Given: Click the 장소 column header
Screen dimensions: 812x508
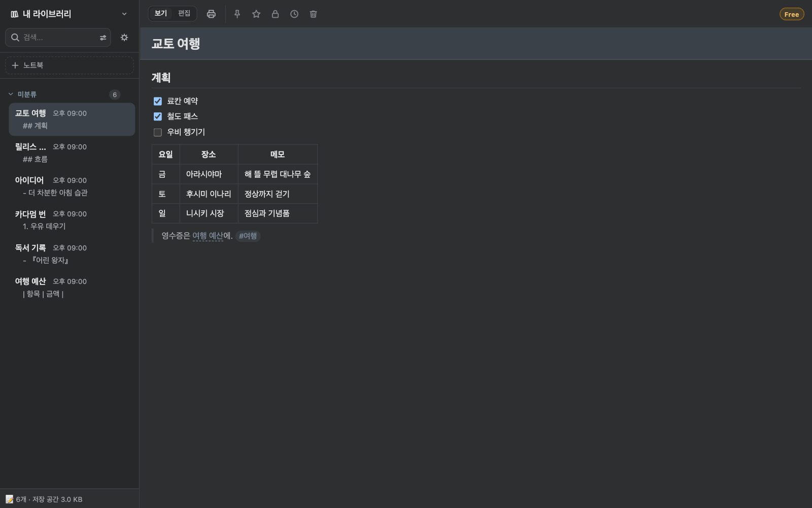Looking at the screenshot, I should coord(209,154).
